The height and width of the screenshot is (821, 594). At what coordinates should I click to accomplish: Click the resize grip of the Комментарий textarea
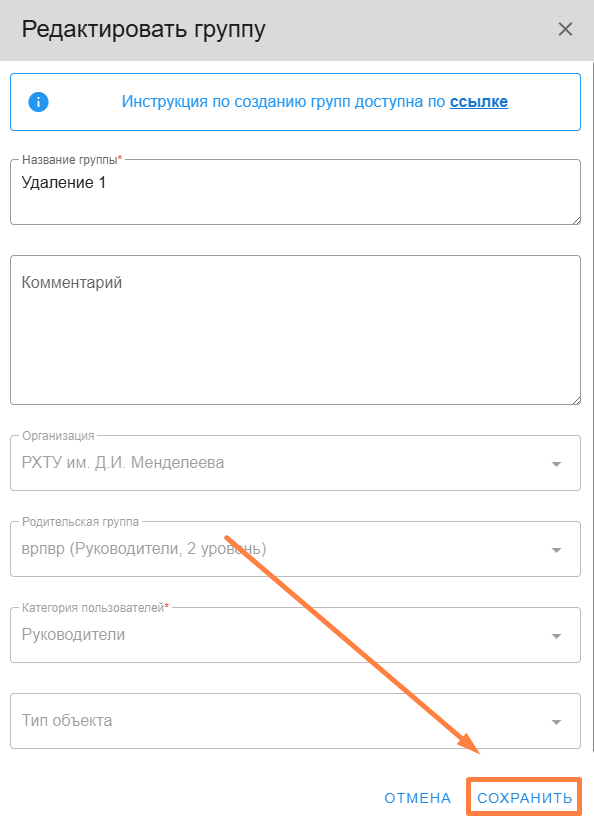click(576, 400)
